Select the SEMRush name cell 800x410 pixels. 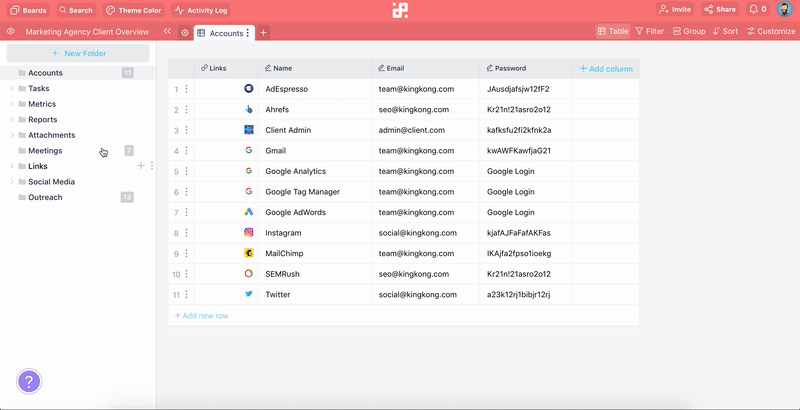(x=315, y=274)
